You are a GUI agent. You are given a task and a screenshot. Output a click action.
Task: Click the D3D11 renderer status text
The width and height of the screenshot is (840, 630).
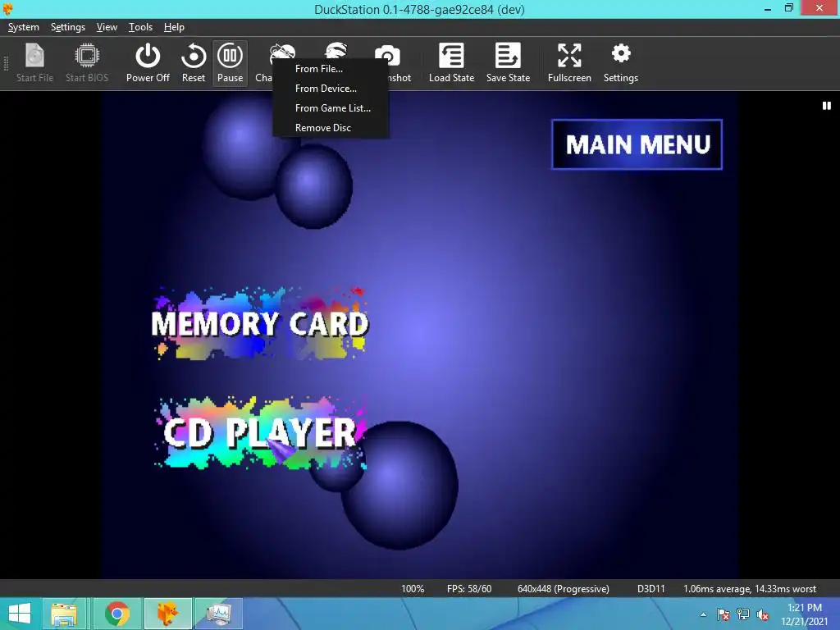coord(651,589)
